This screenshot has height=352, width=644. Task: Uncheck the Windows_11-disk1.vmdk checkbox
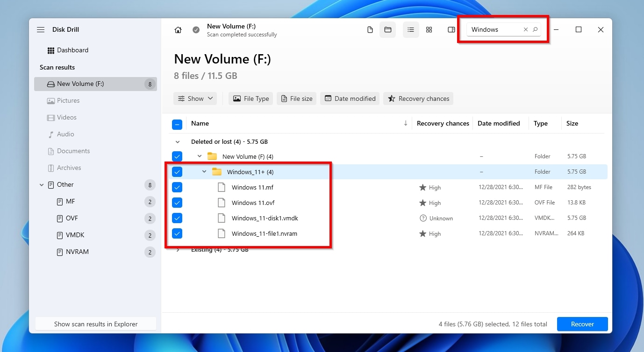(177, 218)
